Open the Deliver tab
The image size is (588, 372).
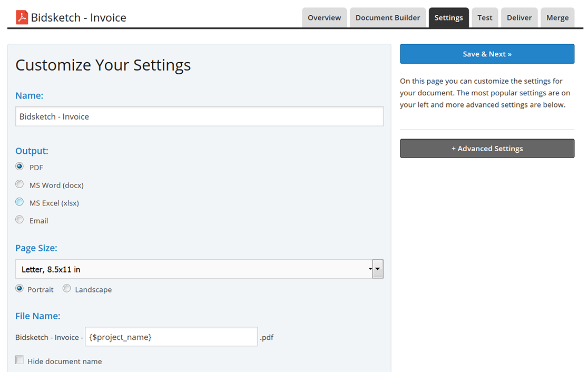pos(519,17)
